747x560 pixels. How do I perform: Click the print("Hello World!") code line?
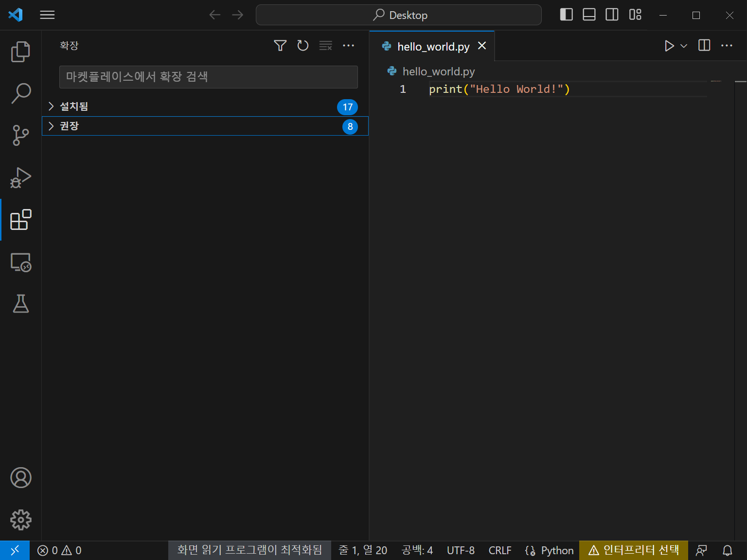pos(499,89)
